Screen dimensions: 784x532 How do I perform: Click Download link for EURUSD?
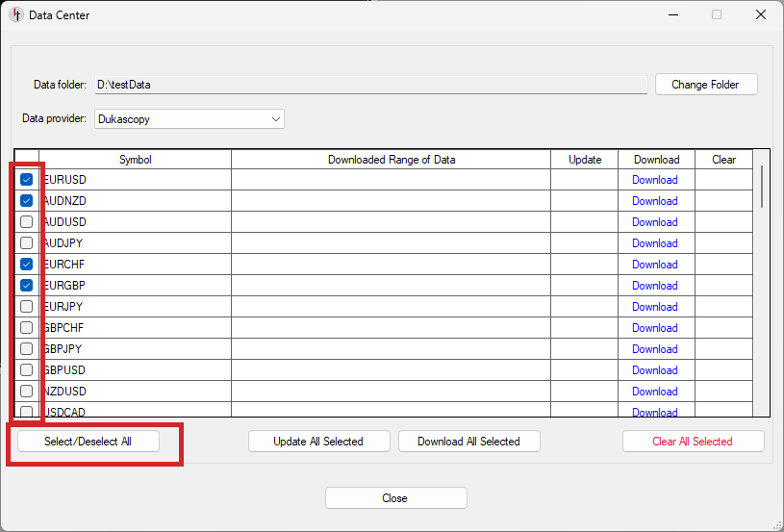(654, 180)
